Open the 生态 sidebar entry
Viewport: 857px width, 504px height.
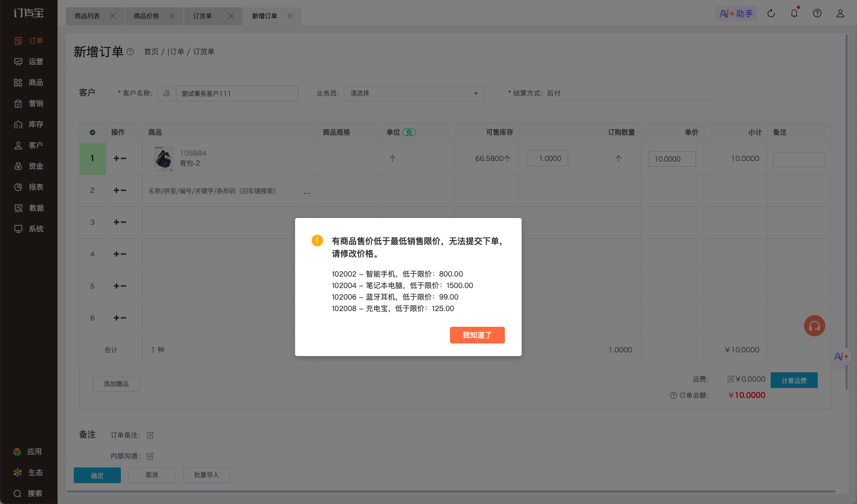coord(28,473)
